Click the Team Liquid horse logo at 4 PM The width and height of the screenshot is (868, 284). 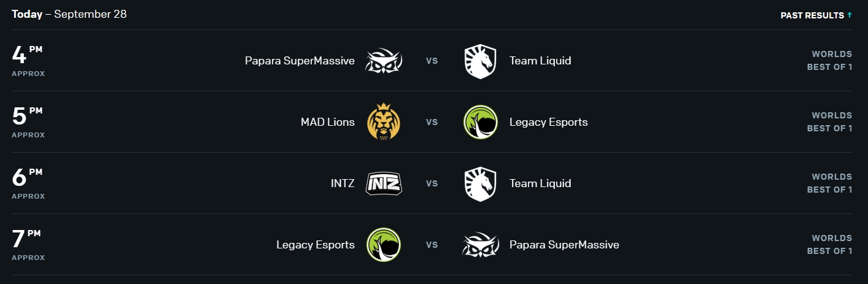480,61
